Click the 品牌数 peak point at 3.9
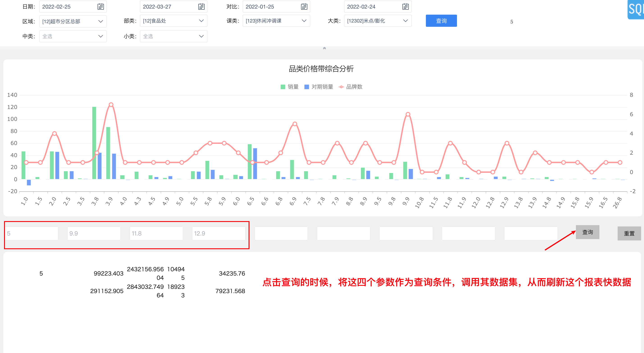 pos(111,105)
